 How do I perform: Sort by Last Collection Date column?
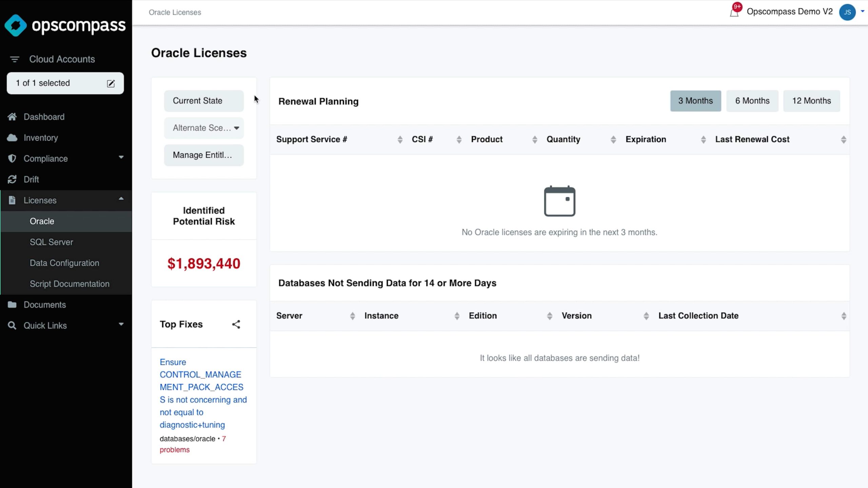click(844, 316)
